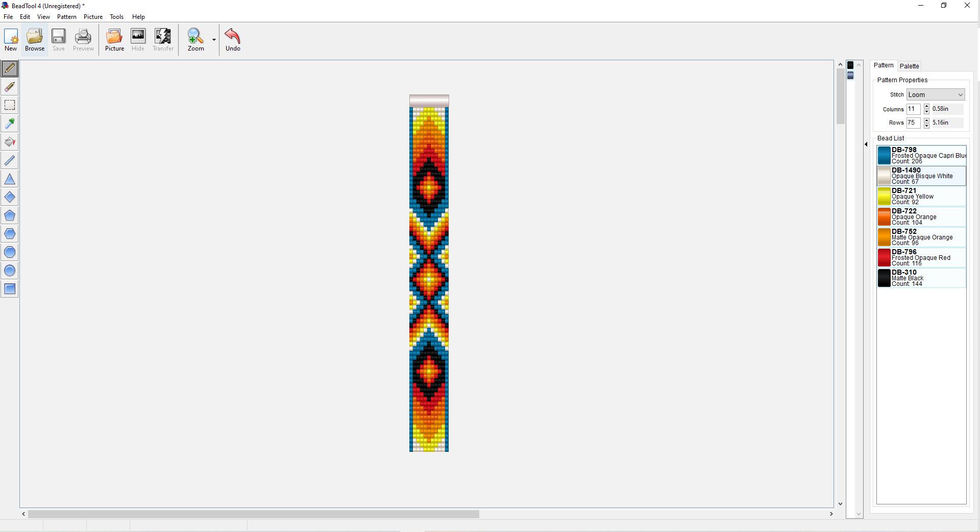Open the Zoom dropdown arrow
The width and height of the screenshot is (980, 532).
click(x=213, y=40)
